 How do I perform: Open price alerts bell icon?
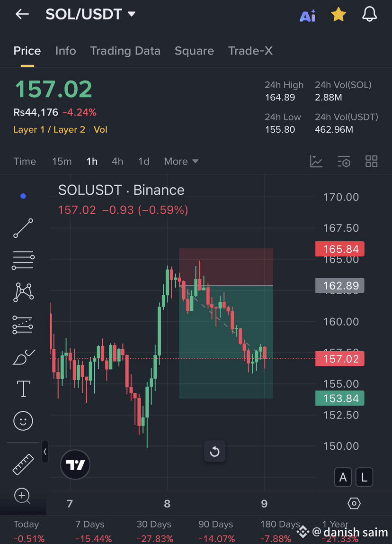[x=369, y=14]
